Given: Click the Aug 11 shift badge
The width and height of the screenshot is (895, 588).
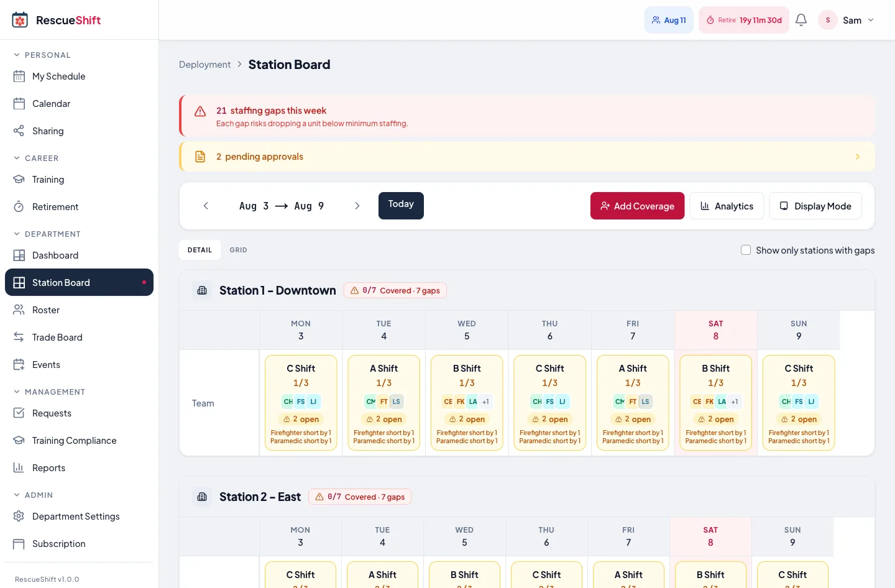Looking at the screenshot, I should click(669, 20).
